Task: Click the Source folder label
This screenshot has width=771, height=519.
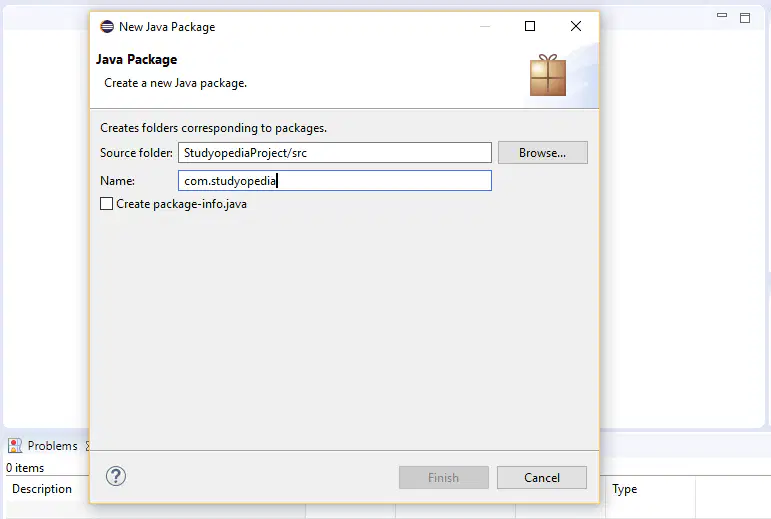Action: [136, 153]
